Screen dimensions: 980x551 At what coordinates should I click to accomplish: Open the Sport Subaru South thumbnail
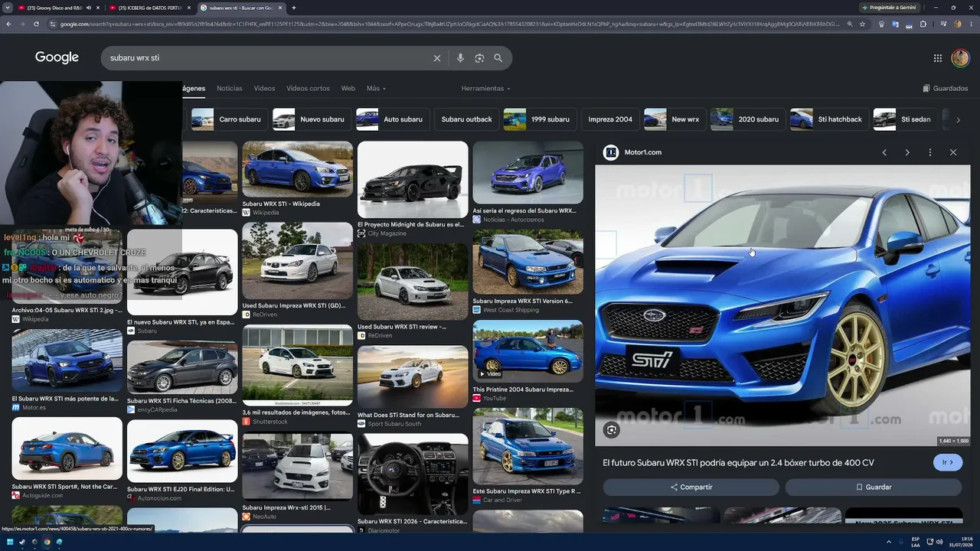coord(413,377)
